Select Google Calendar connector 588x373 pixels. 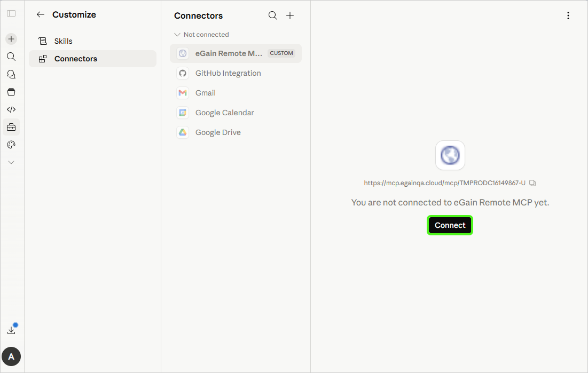pyautogui.click(x=236, y=113)
